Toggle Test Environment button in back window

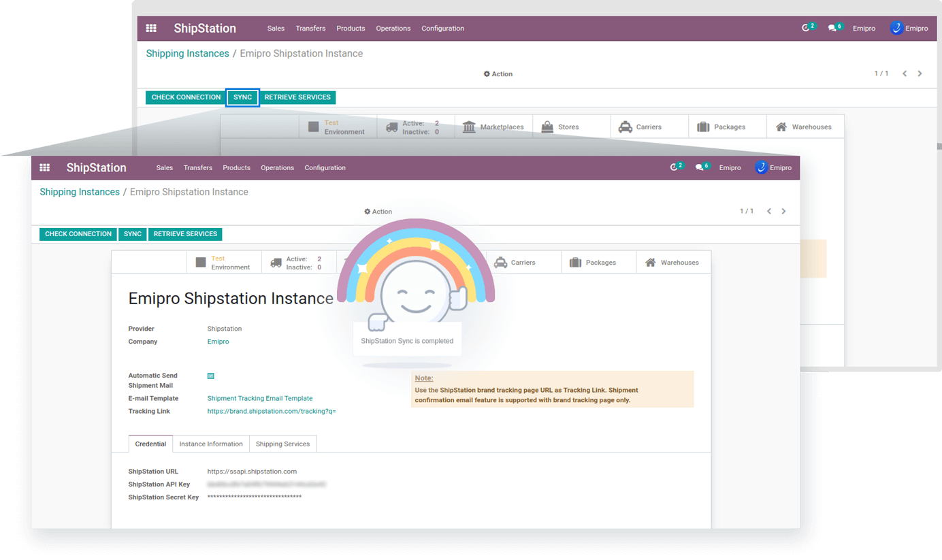point(338,127)
